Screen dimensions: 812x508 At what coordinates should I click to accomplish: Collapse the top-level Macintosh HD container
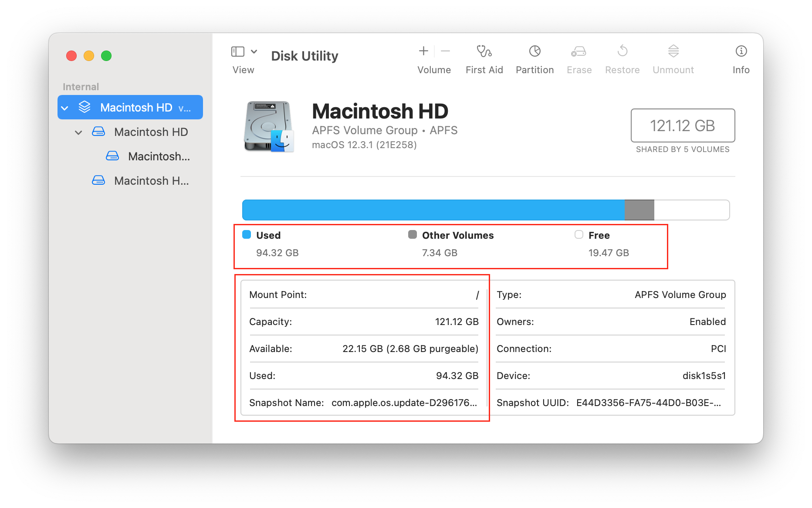point(65,107)
